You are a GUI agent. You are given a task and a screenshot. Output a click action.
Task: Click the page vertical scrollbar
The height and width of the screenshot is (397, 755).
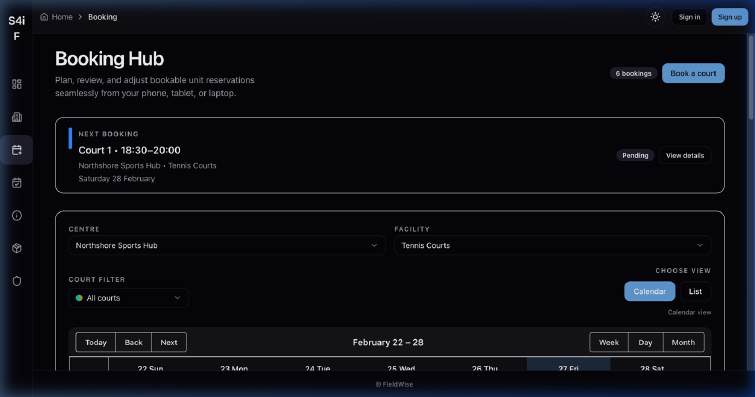[x=751, y=77]
